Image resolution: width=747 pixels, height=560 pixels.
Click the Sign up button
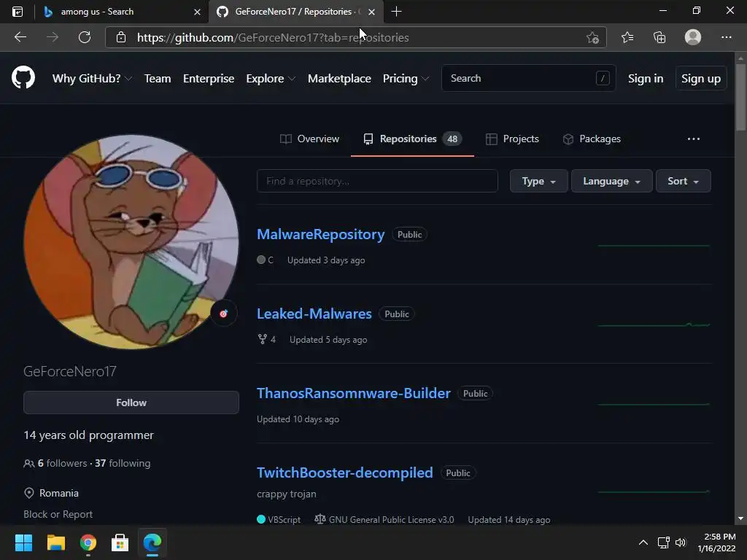tap(701, 79)
